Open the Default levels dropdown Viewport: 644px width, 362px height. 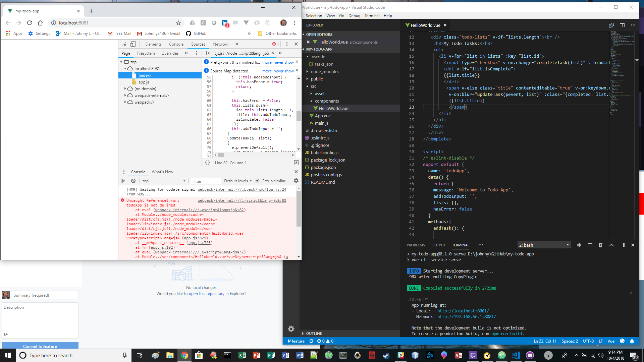point(238,181)
